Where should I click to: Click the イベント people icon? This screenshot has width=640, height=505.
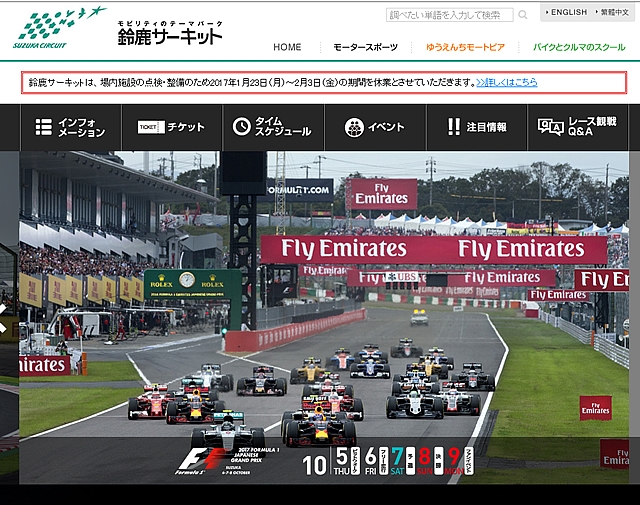coord(354,127)
